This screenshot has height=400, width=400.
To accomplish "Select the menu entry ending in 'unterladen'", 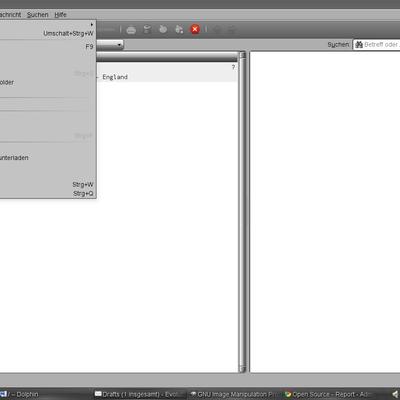I will tap(47, 158).
